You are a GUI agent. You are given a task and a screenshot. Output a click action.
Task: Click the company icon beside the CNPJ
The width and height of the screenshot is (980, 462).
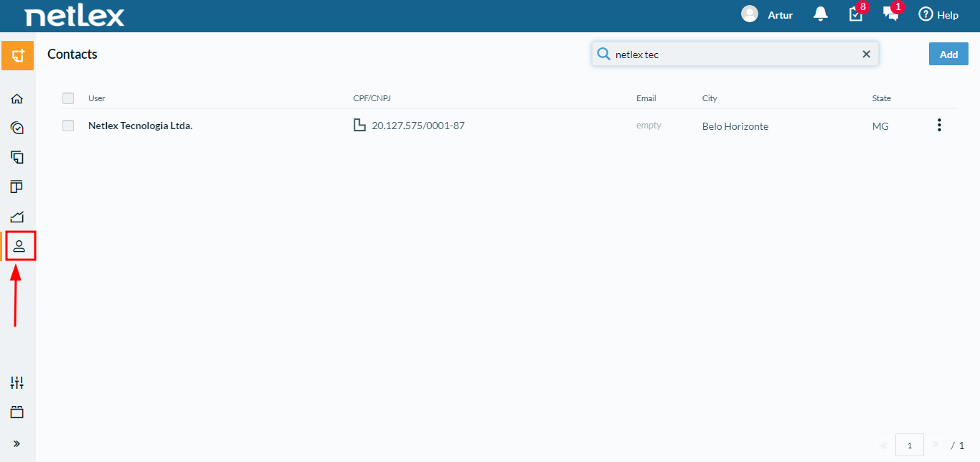(x=360, y=126)
